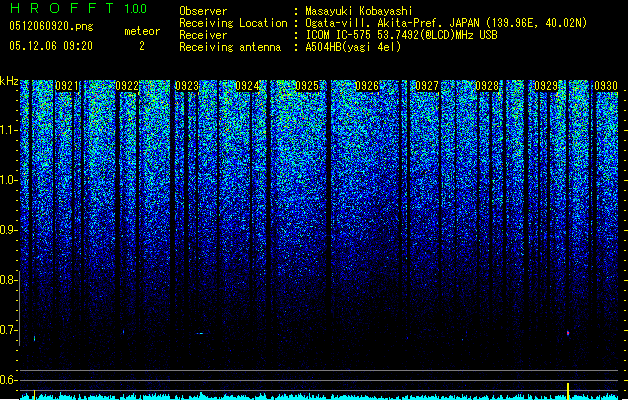629x400 pixels.
Task: Click the meteor count label
Action: tap(142, 31)
